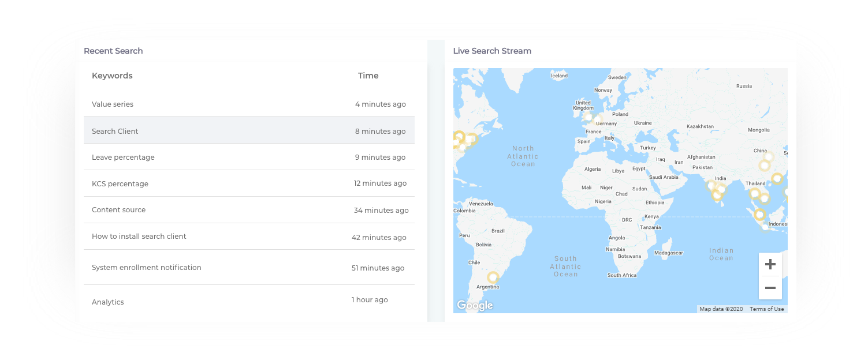Select the marker near the United Kingdom
This screenshot has height=364, width=868.
click(x=588, y=117)
